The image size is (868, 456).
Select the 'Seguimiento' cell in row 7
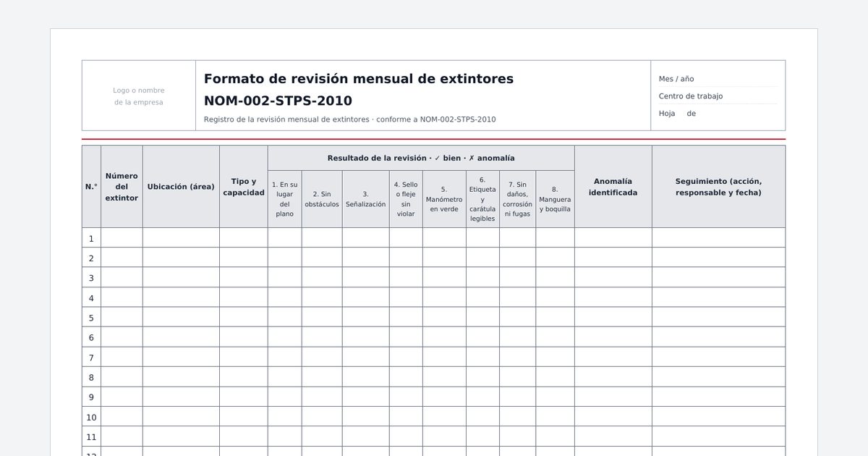click(718, 357)
